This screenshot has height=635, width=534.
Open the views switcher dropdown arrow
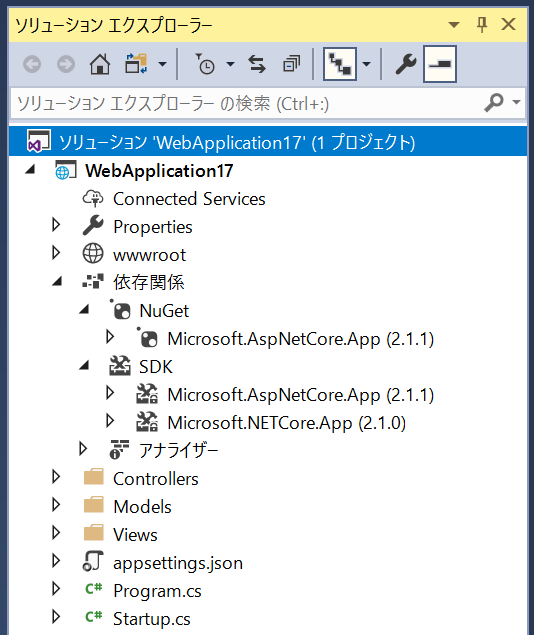(162, 64)
